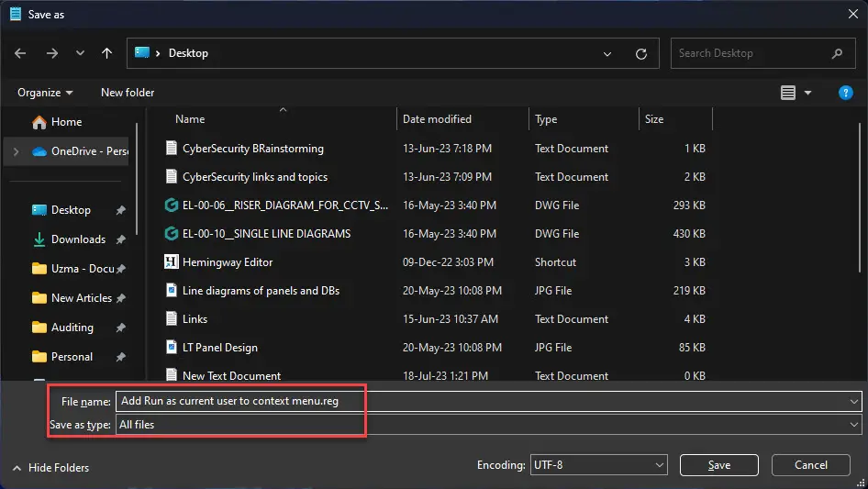Select EL-00-06 RISER DIAGRAM DWG file
Viewport: 868px width, 489px height.
[285, 205]
